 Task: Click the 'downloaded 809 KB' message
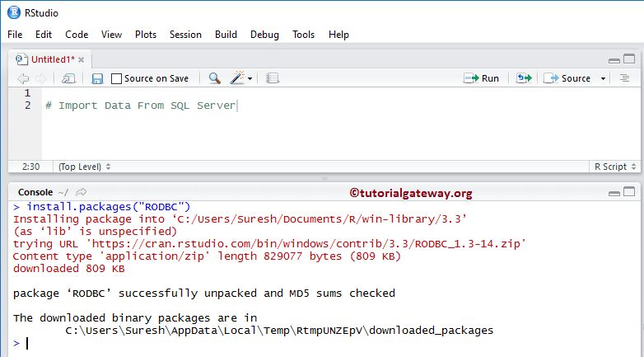pos(69,269)
